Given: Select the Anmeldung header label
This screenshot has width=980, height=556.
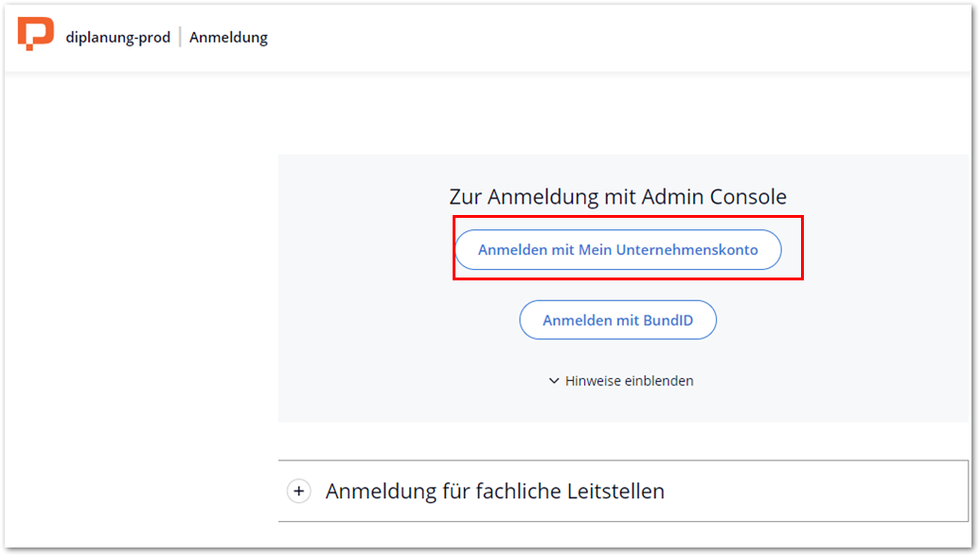Looking at the screenshot, I should tap(228, 38).
